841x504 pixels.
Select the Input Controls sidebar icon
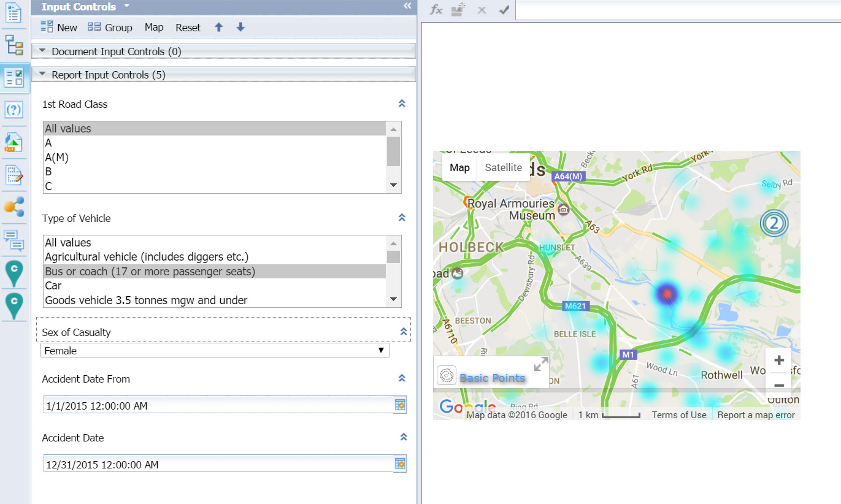[x=13, y=77]
